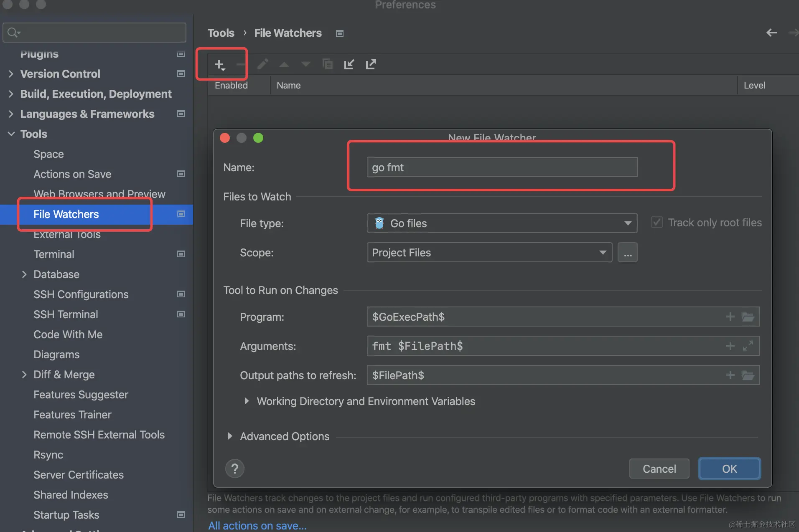The height and width of the screenshot is (532, 799).
Task: Click the Tools breadcrumb
Action: pos(221,33)
